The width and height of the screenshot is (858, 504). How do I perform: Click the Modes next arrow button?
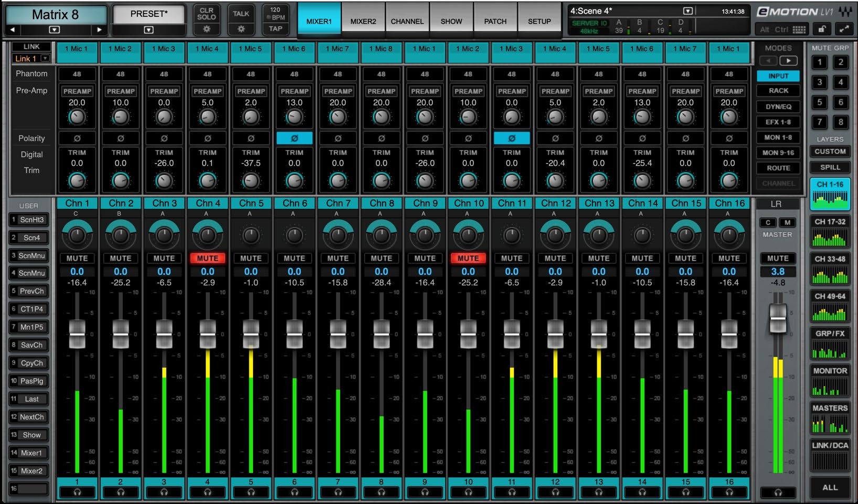point(788,61)
